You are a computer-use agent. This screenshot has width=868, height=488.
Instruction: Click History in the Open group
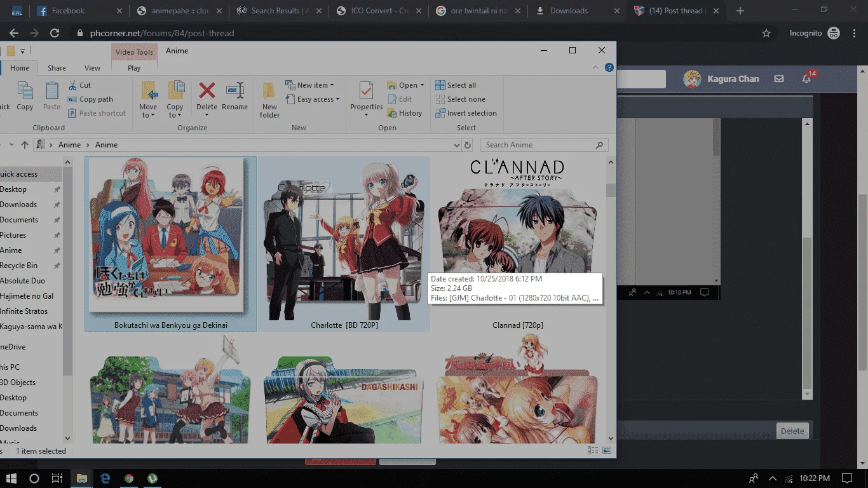coord(404,113)
